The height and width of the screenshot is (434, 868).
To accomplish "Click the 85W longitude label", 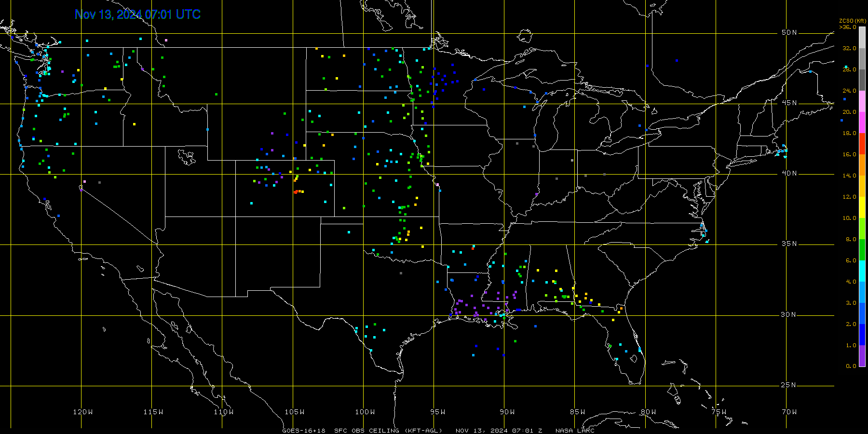I will pyautogui.click(x=577, y=412).
